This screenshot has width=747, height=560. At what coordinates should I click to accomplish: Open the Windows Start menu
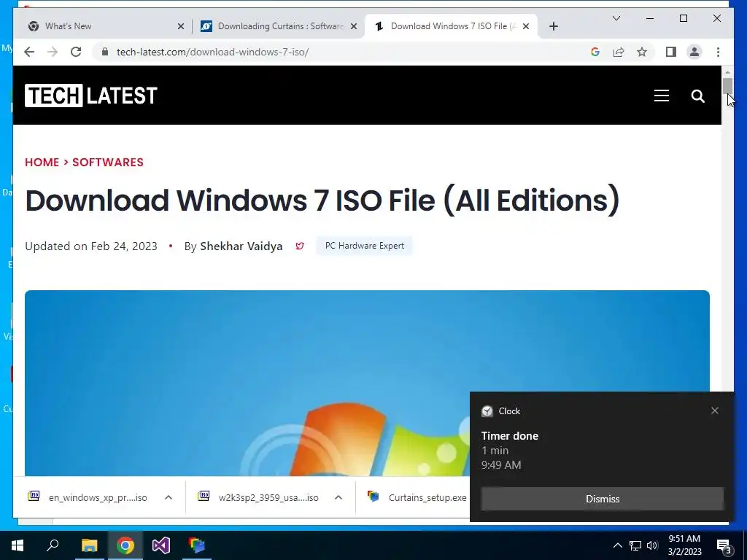point(18,545)
